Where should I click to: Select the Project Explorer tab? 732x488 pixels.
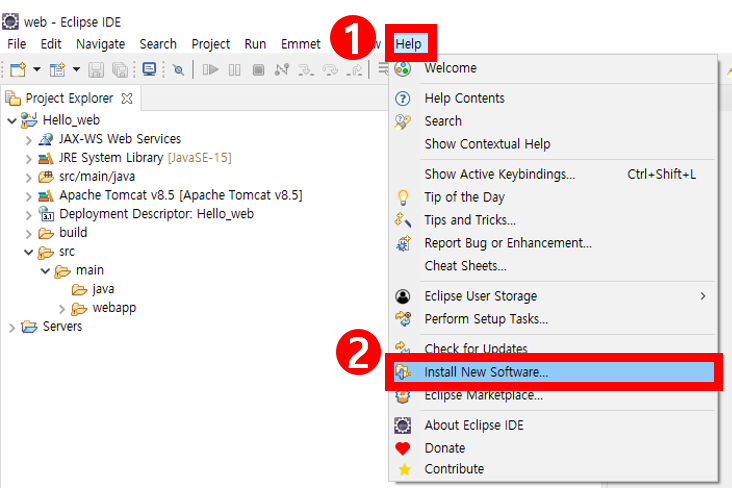click(x=69, y=98)
